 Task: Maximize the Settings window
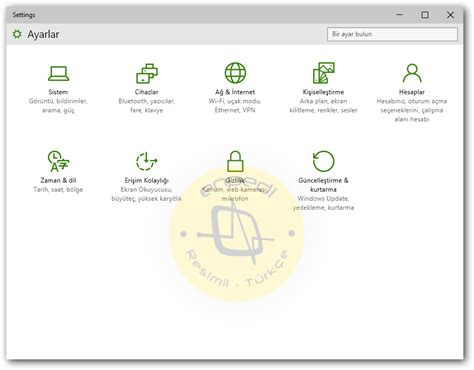425,15
